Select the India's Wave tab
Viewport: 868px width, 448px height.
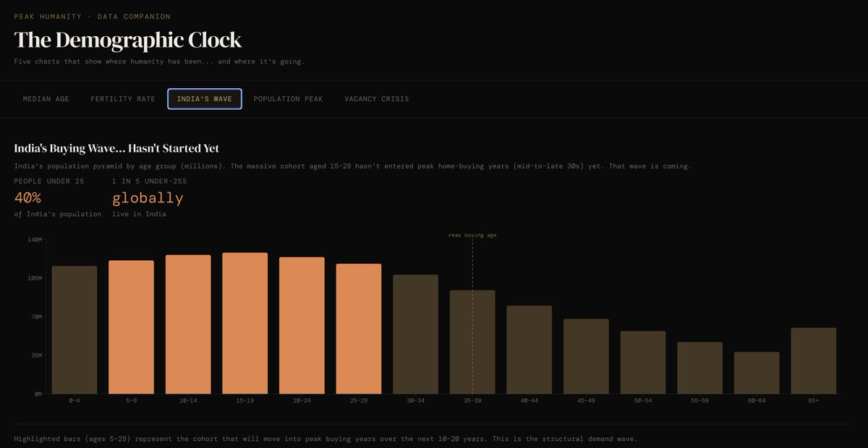(205, 99)
